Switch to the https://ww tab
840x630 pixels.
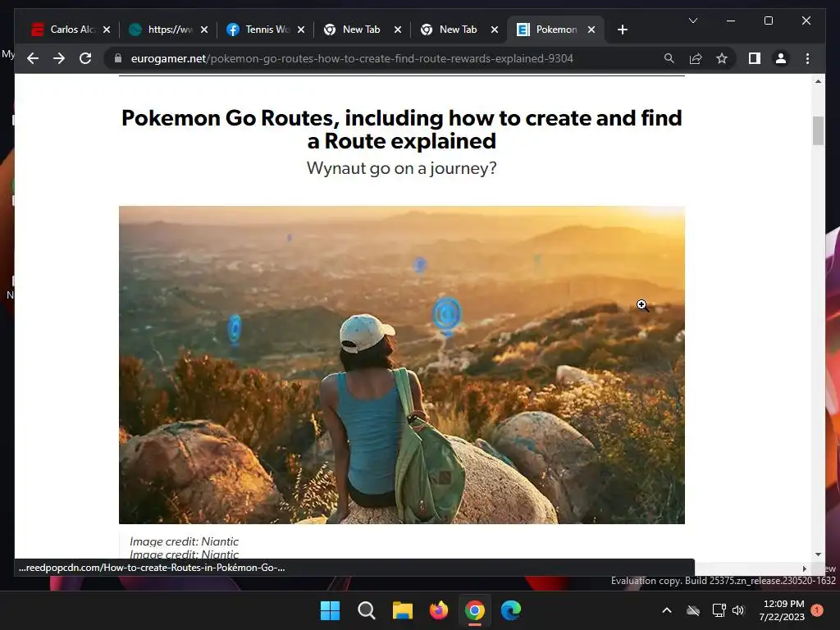click(x=168, y=30)
